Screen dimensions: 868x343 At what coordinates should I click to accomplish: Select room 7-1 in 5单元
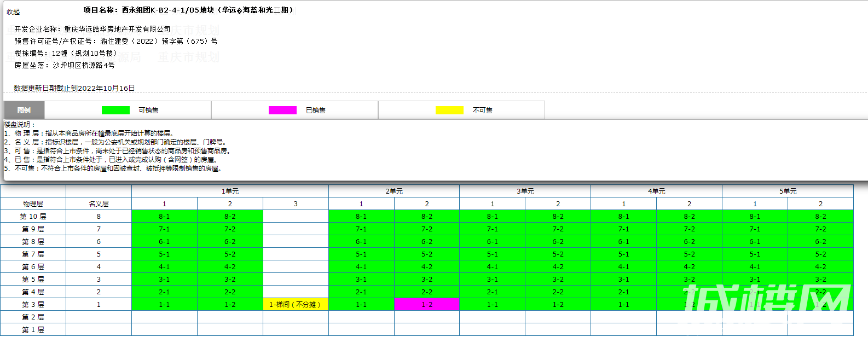(755, 229)
